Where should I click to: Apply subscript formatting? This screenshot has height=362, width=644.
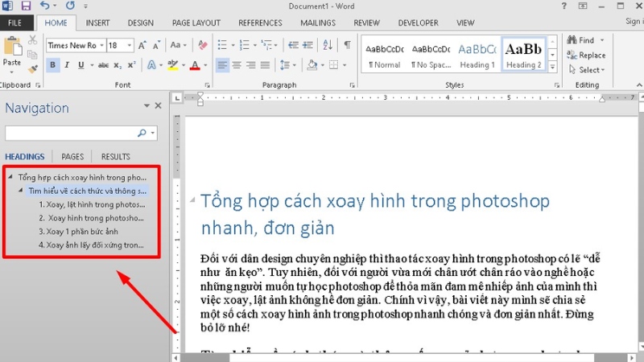pos(118,65)
